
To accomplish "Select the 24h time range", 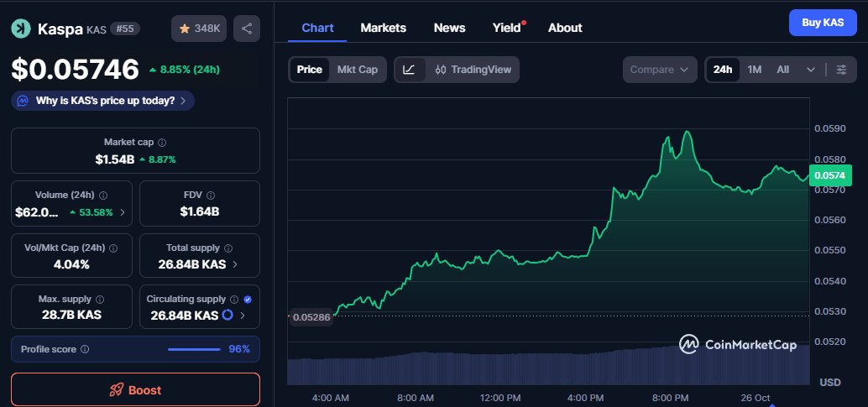I will tap(723, 70).
